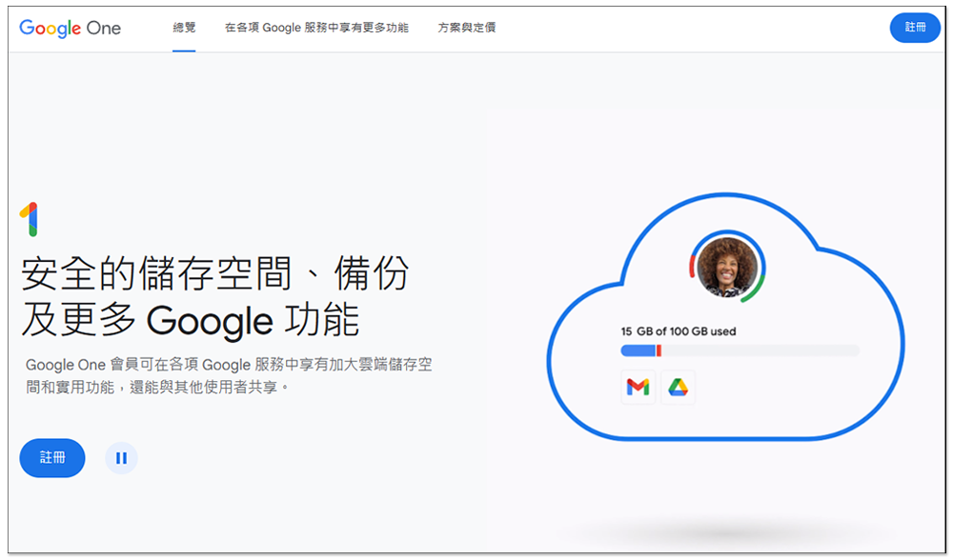Image resolution: width=953 pixels, height=560 pixels.
Task: Switch to the 方案與定價 tab
Action: [466, 28]
